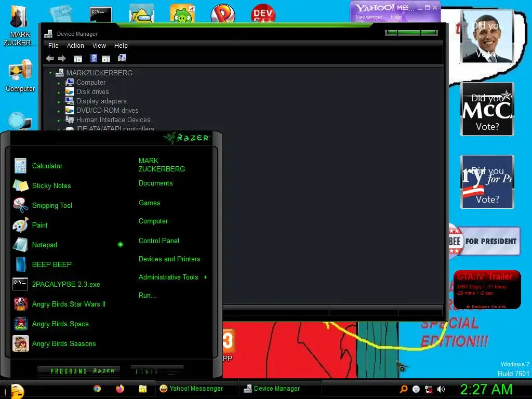Image resolution: width=532 pixels, height=399 pixels.
Task: Open the Angry Birds pig desktop icon
Action: tap(182, 14)
